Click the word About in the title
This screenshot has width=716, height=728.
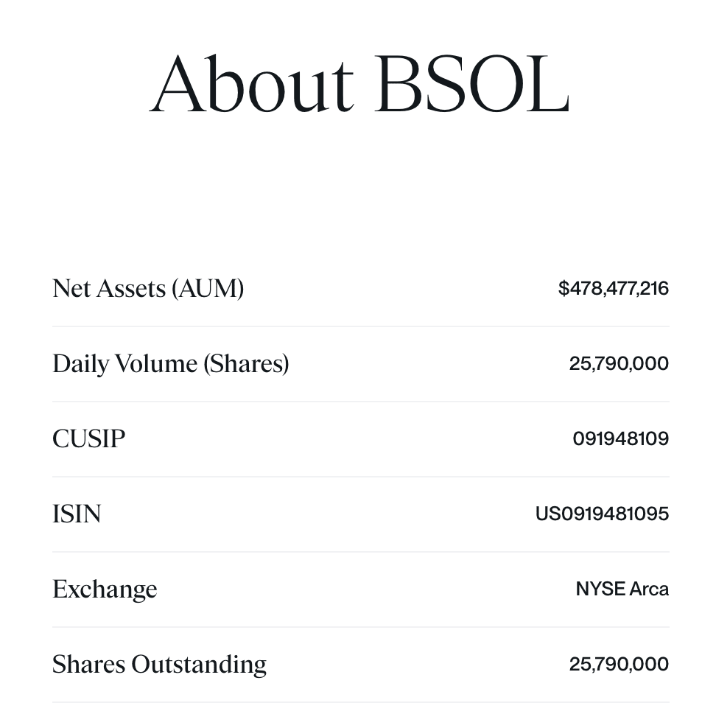tap(252, 85)
